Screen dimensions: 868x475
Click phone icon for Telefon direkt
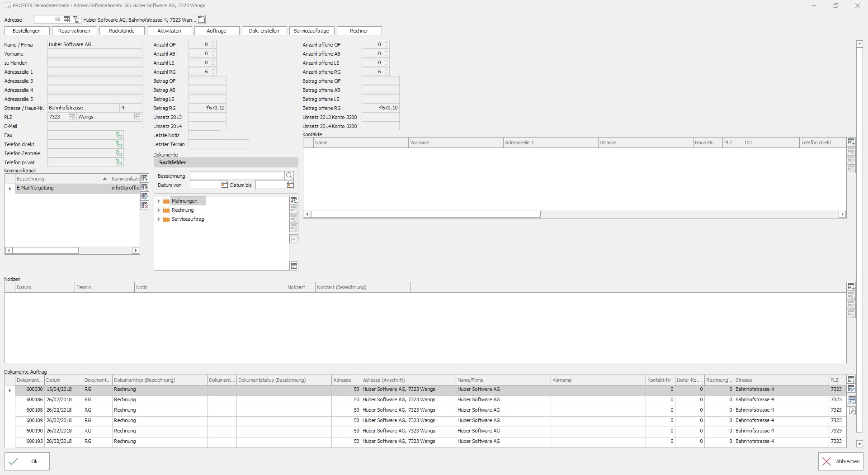pos(119,144)
